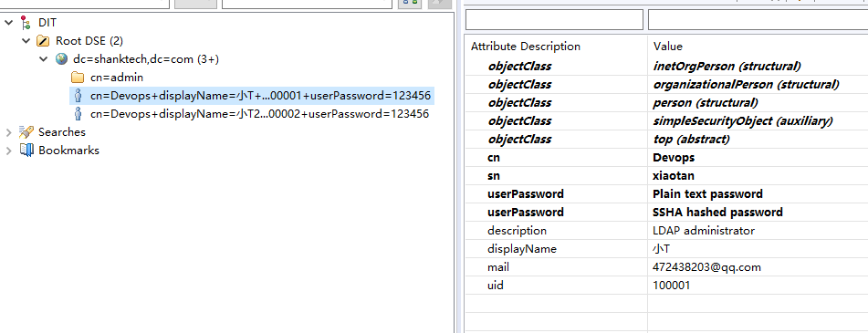Screen dimensions: 868x333
Task: Select userPassword attribute of SSHA hashed row
Action: coord(526,213)
